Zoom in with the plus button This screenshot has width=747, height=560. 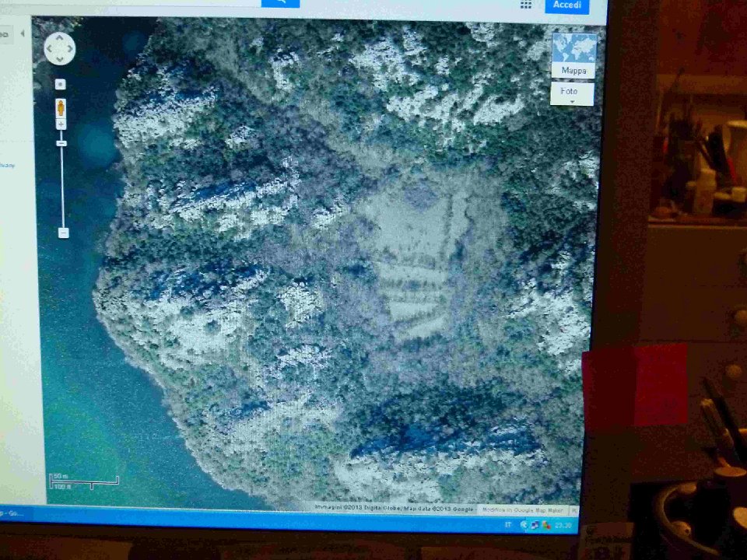(x=61, y=124)
